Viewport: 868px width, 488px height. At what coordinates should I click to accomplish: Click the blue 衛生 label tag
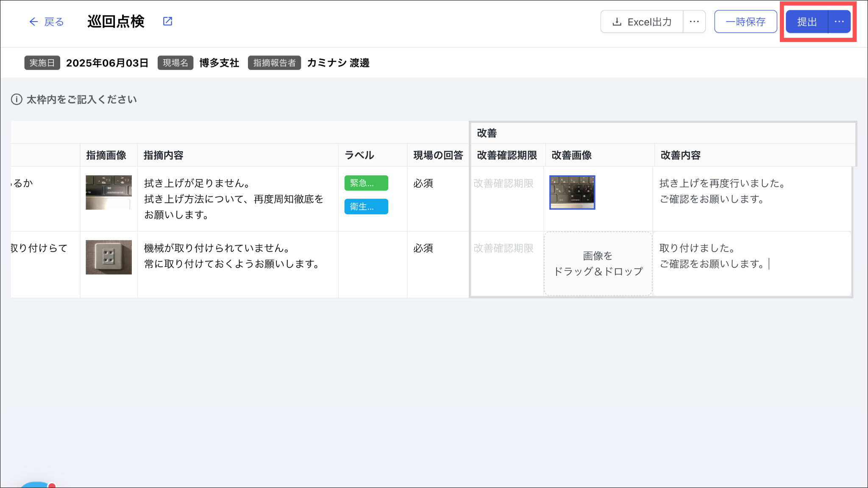pos(366,206)
